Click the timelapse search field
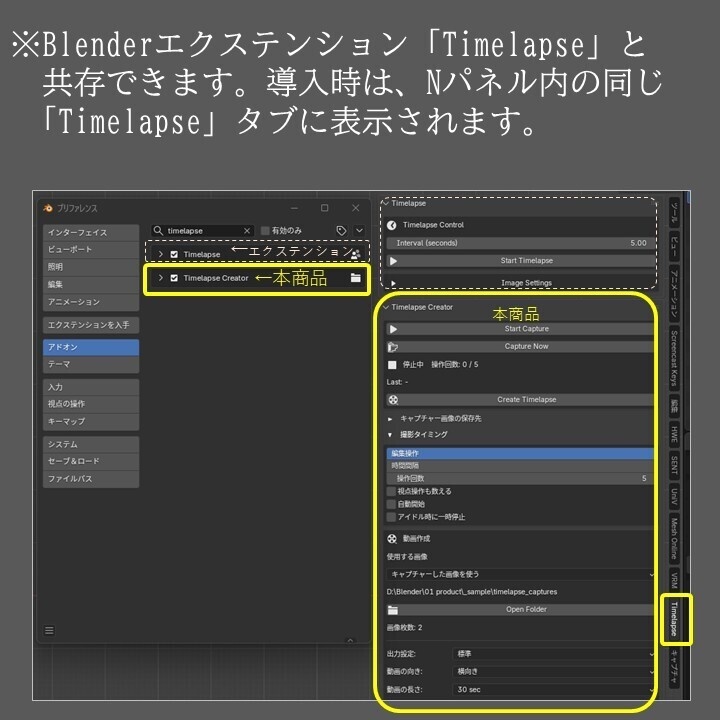Image resolution: width=720 pixels, height=720 pixels. [202, 231]
